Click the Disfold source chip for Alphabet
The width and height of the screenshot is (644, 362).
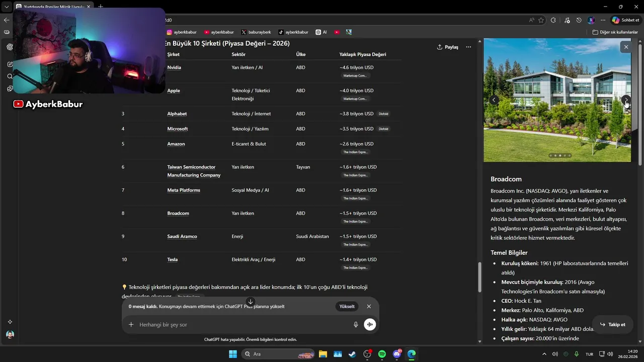pos(383,114)
